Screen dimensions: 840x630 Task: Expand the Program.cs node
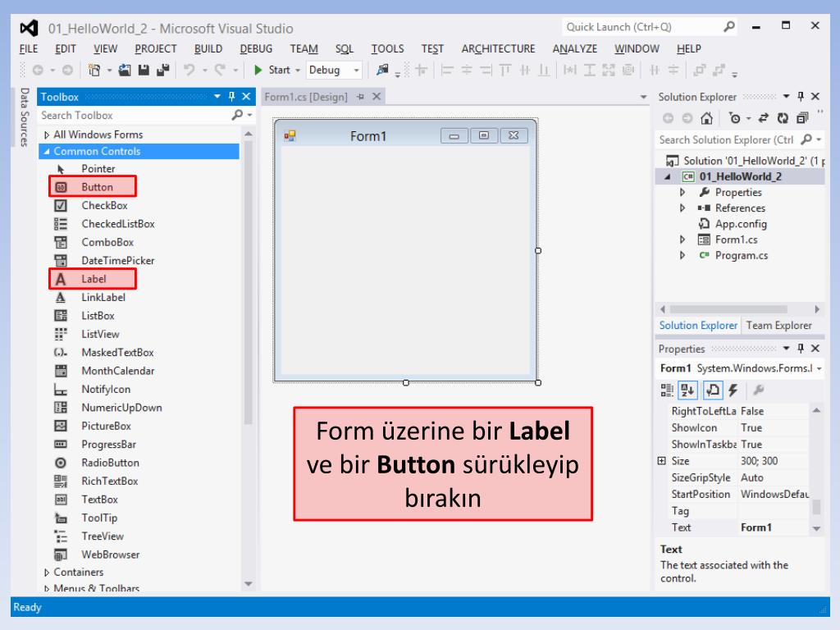(682, 256)
